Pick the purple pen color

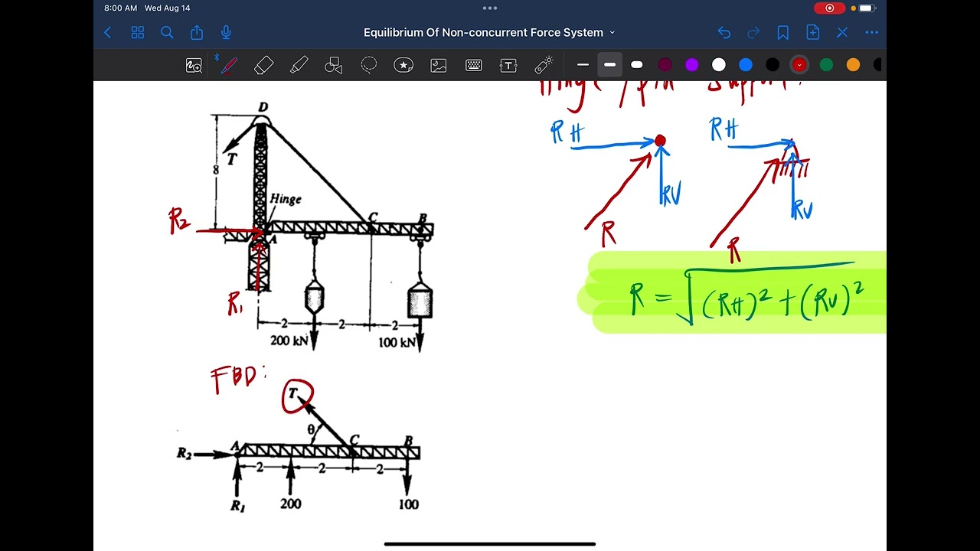pos(691,65)
